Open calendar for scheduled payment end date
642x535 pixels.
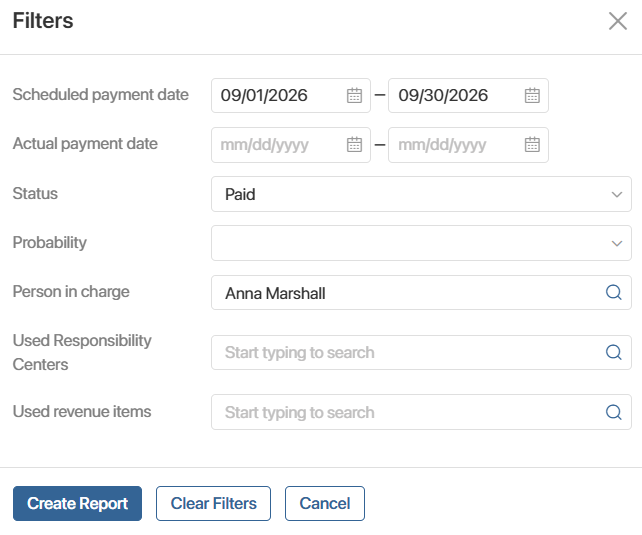coord(532,95)
